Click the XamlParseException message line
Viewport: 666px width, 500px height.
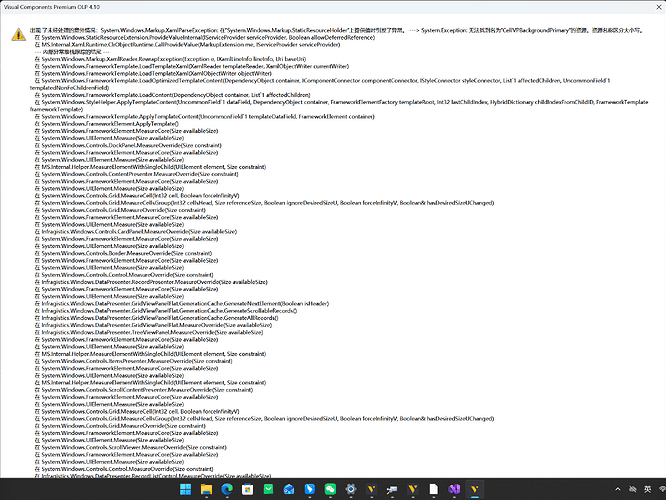(337, 30)
